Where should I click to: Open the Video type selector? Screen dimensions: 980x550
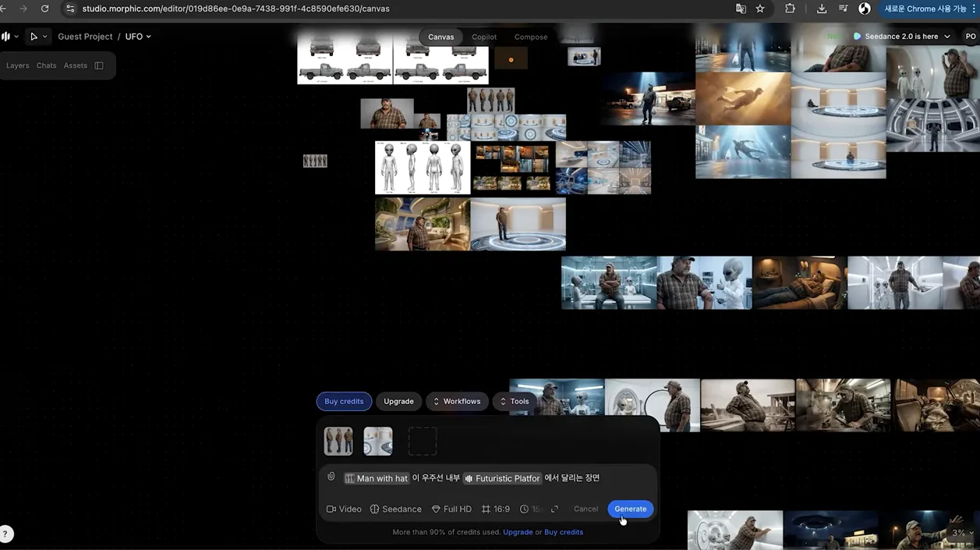click(x=344, y=509)
